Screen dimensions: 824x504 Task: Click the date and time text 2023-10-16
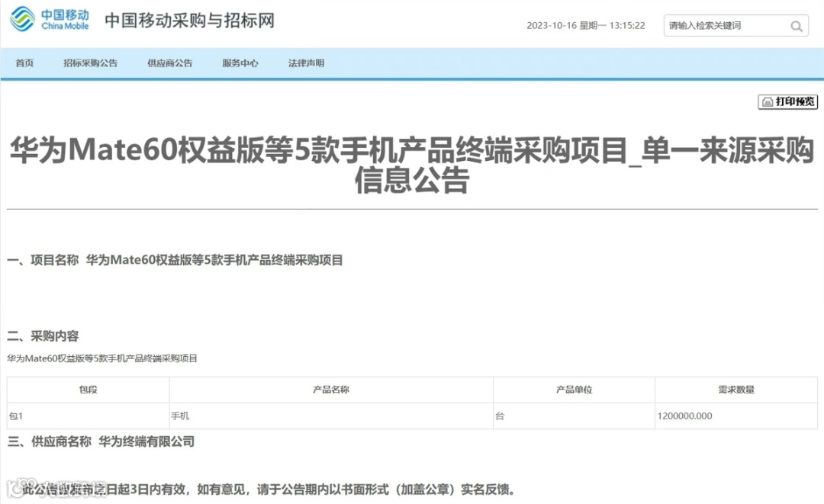tap(585, 25)
